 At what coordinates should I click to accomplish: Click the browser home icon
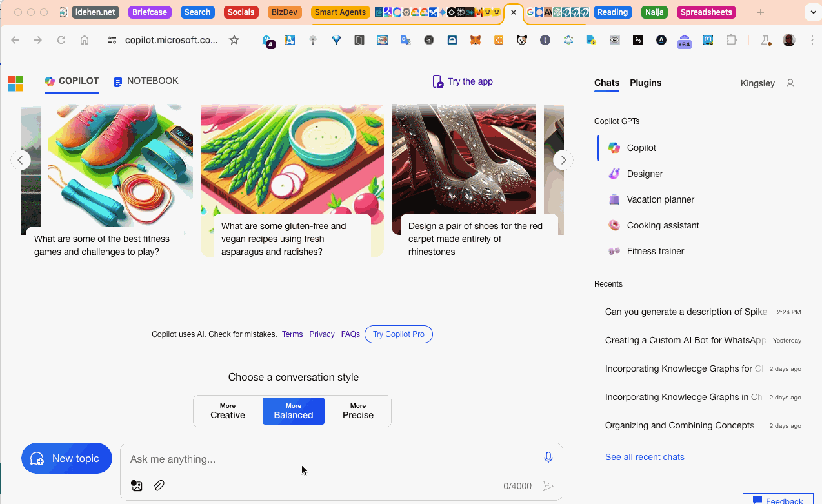85,40
